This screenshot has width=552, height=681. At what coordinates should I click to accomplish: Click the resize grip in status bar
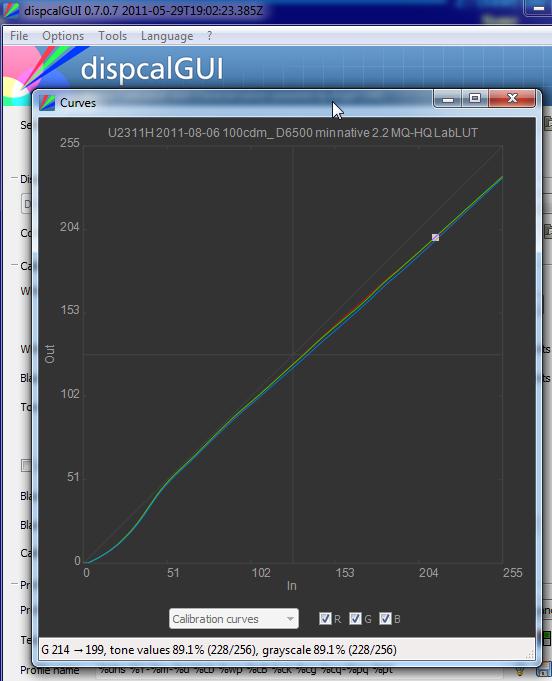click(530, 655)
